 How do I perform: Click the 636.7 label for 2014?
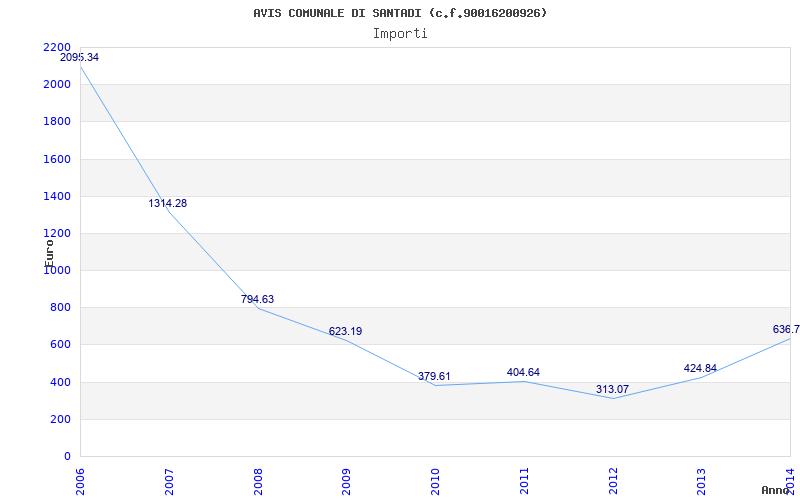point(786,330)
